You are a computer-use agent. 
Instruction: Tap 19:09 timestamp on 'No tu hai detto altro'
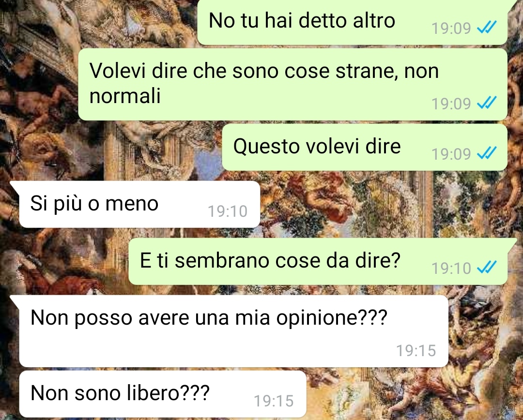[451, 28]
